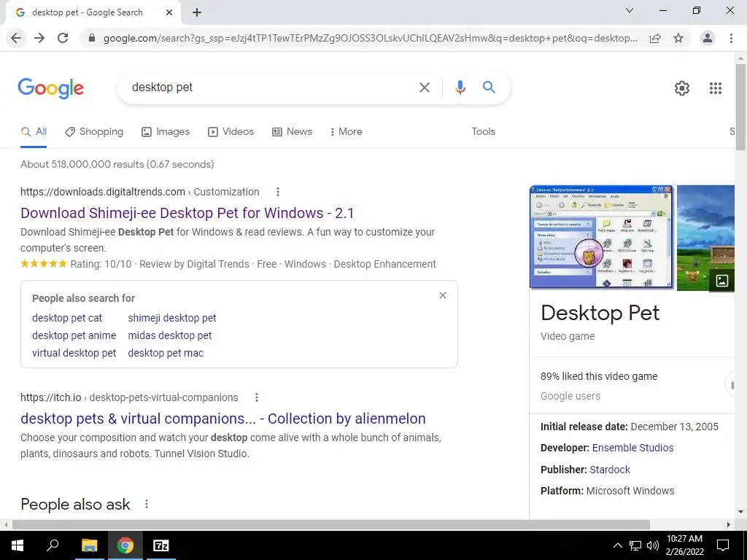Screen dimensions: 747x560
Task: Click the vertical scrollbar thumb
Action: pyautogui.click(x=740, y=107)
